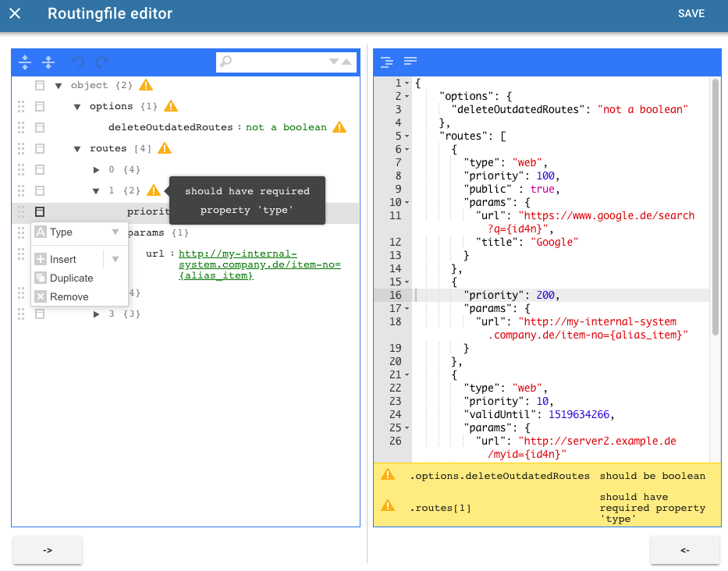
Task: Click warning icon next to routes
Action: [x=165, y=148]
